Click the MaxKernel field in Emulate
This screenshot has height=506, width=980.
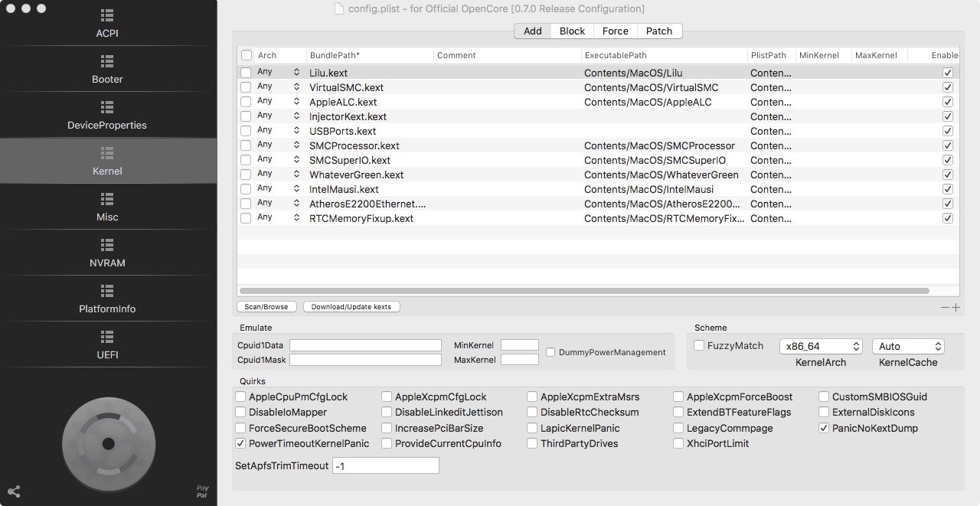(520, 360)
